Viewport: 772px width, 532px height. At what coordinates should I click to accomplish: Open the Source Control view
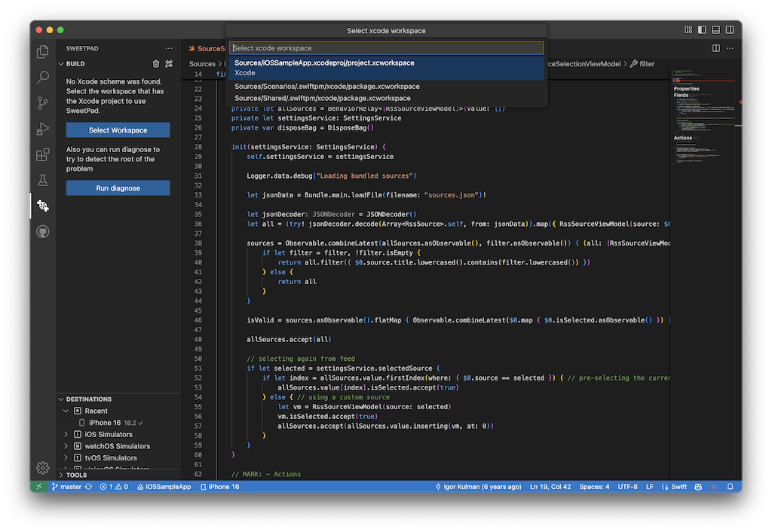(x=43, y=103)
